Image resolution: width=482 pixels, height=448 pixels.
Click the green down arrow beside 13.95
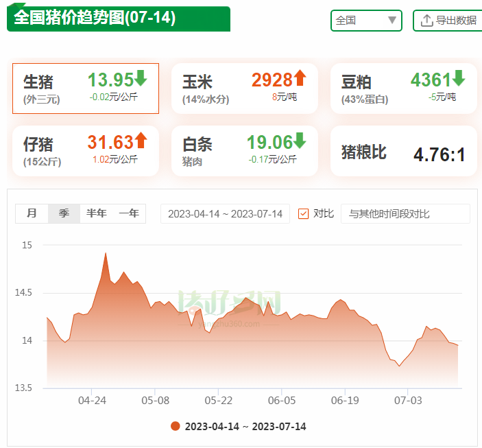pos(141,78)
